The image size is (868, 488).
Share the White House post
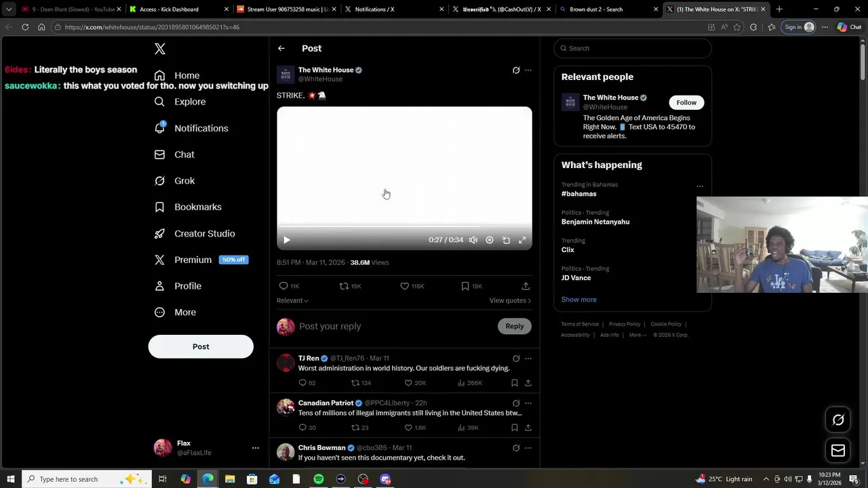point(526,286)
